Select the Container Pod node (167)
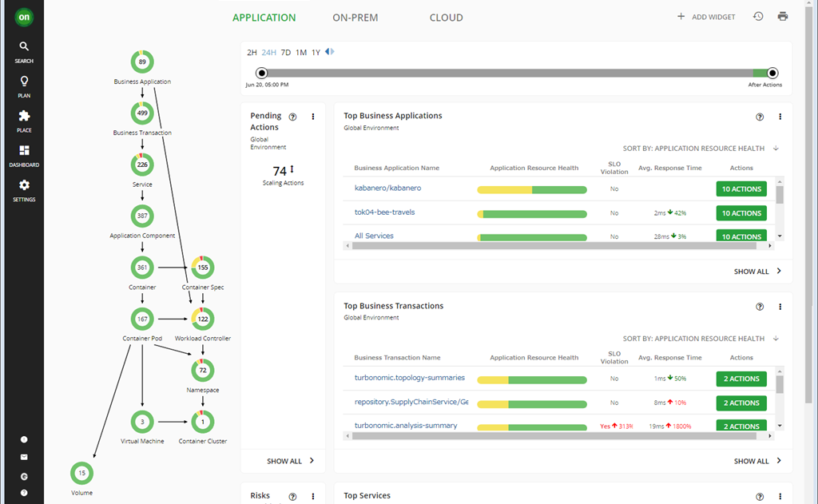The image size is (818, 504). click(x=142, y=319)
